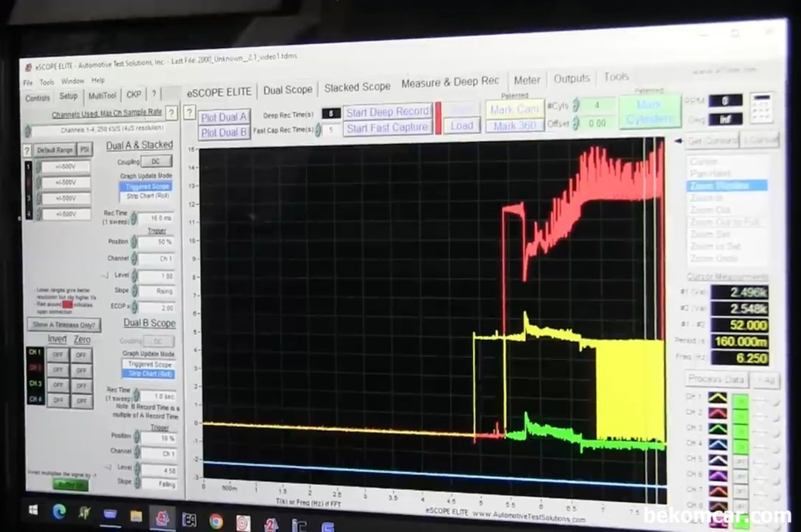Change Dual B Slope Falling selector

pyautogui.click(x=158, y=484)
